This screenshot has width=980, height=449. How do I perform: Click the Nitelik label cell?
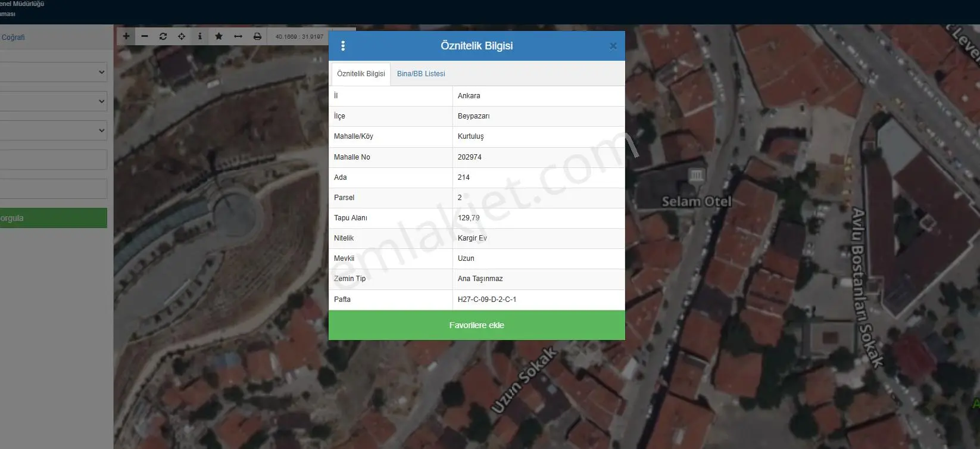point(391,238)
